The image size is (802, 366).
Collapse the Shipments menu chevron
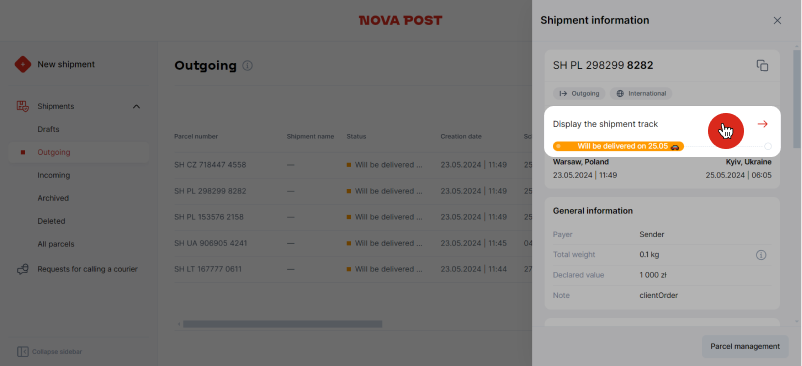[x=136, y=106]
